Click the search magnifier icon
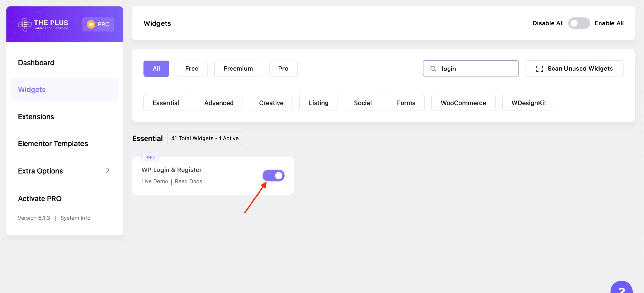Screen dimensions: 644x293 (x=433, y=69)
